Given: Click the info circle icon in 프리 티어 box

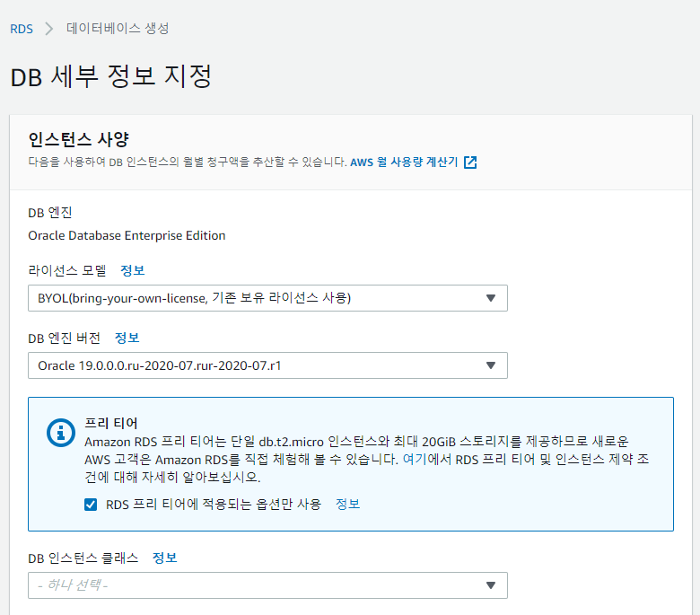Looking at the screenshot, I should tap(61, 433).
